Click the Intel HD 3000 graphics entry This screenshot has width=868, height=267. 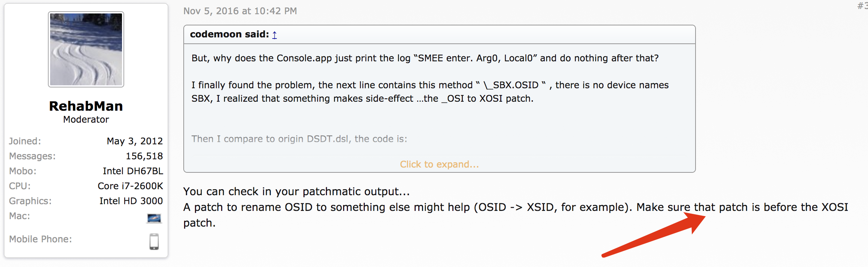tap(131, 201)
